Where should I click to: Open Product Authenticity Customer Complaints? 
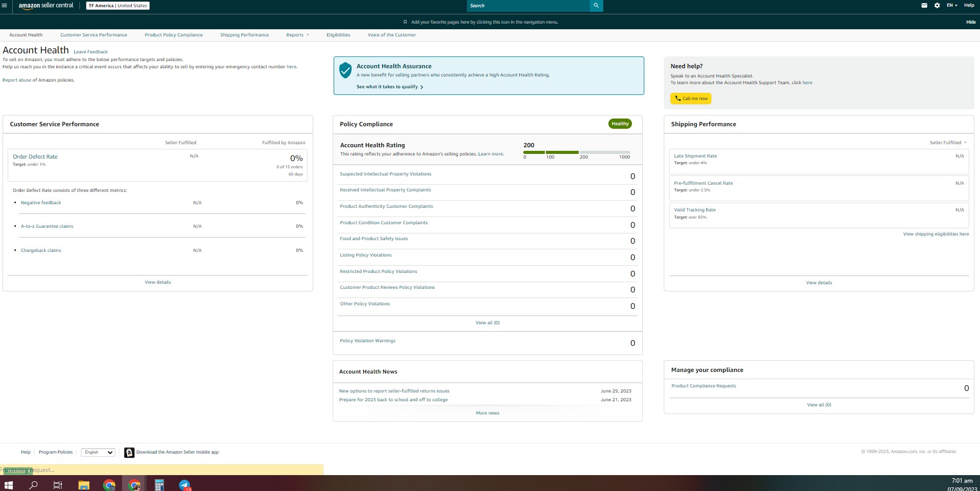pos(386,206)
